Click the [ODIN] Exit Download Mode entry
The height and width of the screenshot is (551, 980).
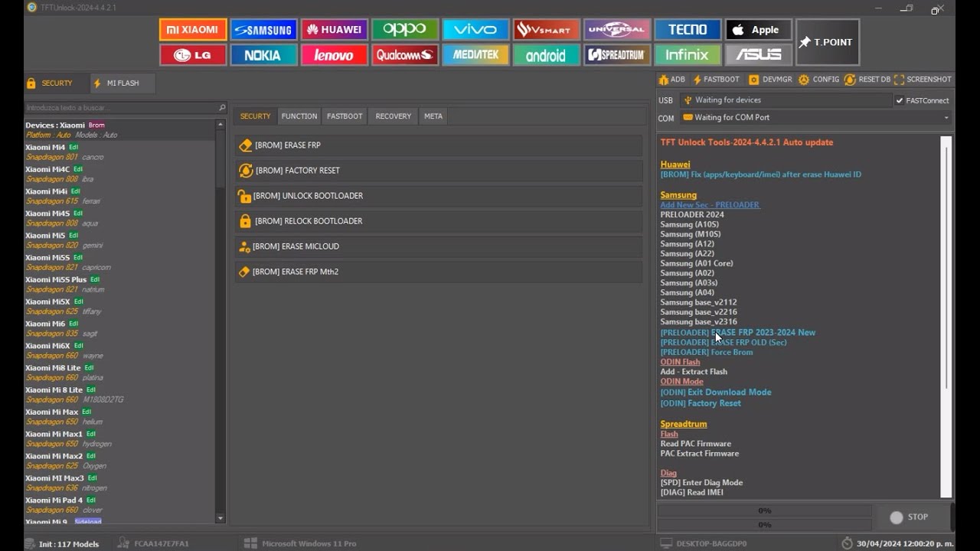pos(716,393)
